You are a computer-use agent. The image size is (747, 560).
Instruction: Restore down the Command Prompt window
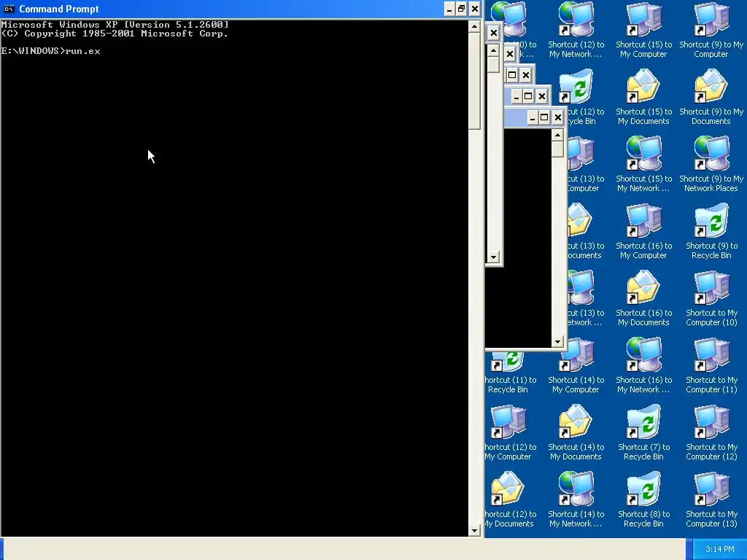(x=462, y=9)
